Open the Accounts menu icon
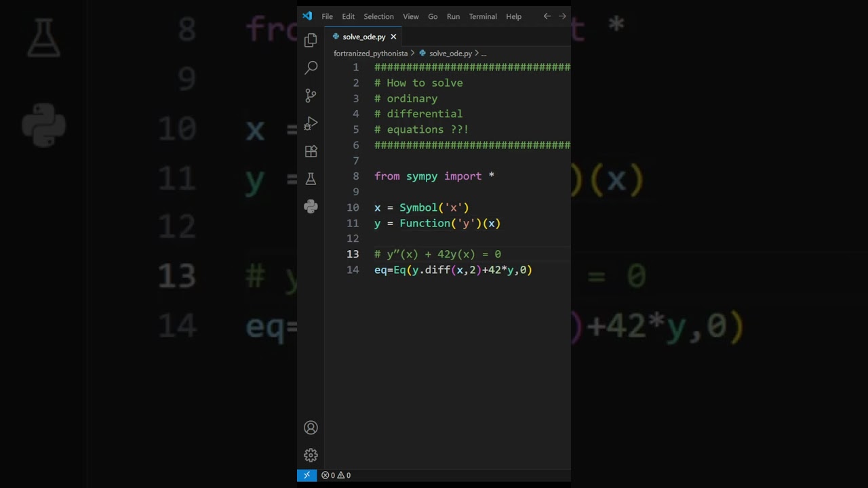The width and height of the screenshot is (868, 488). (x=311, y=428)
